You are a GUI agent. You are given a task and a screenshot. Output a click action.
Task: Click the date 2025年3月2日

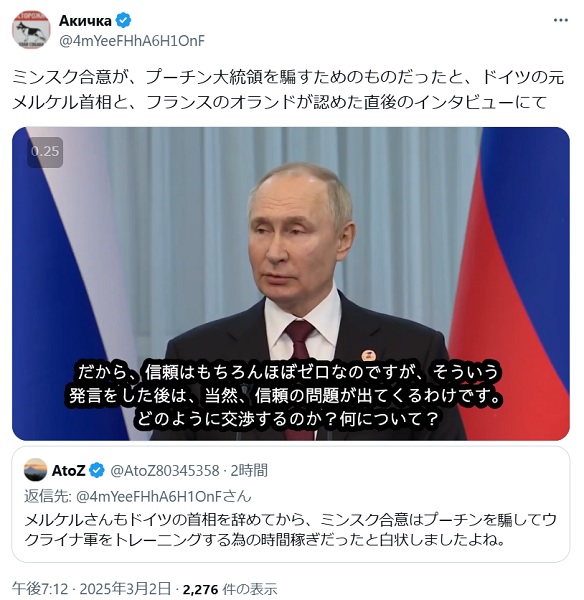[x=126, y=589]
